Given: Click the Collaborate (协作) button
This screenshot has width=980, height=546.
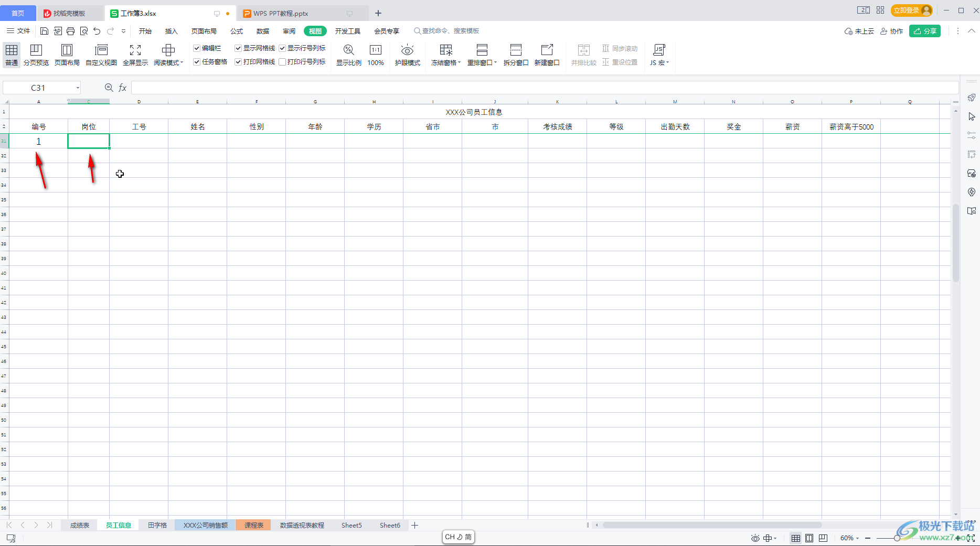Looking at the screenshot, I should tap(891, 31).
